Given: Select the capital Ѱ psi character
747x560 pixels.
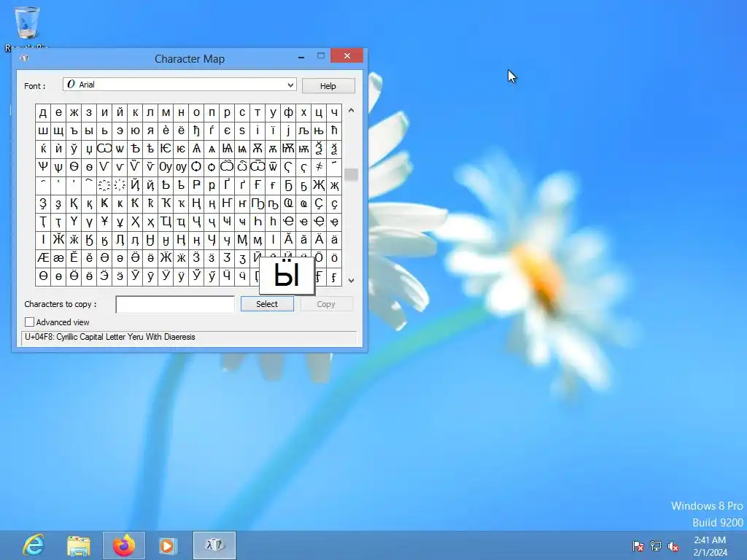Looking at the screenshot, I should coord(43,167).
